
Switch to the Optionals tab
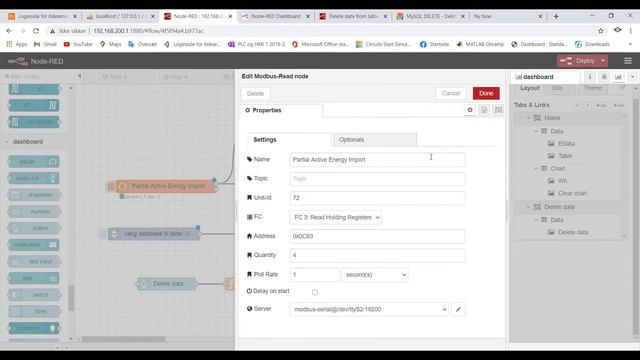[375, 140]
